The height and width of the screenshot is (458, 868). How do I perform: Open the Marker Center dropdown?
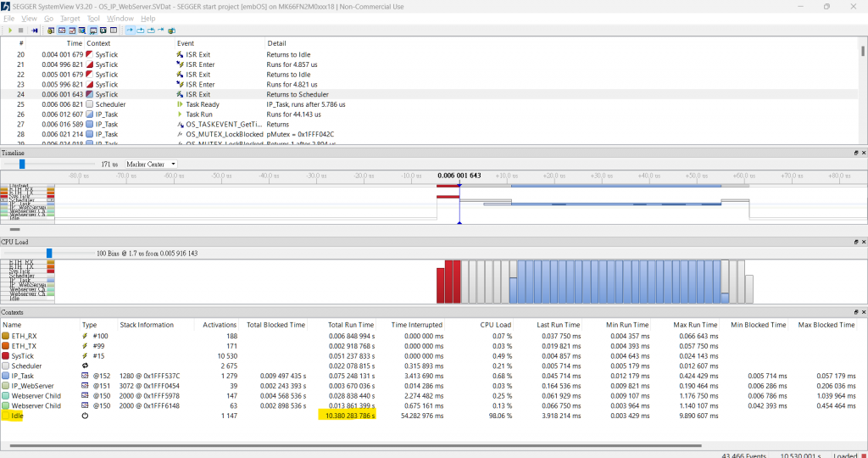click(x=151, y=164)
